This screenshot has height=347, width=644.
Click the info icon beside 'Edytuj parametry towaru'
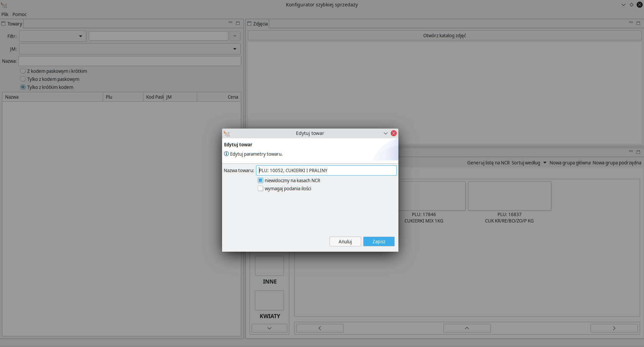pyautogui.click(x=226, y=154)
